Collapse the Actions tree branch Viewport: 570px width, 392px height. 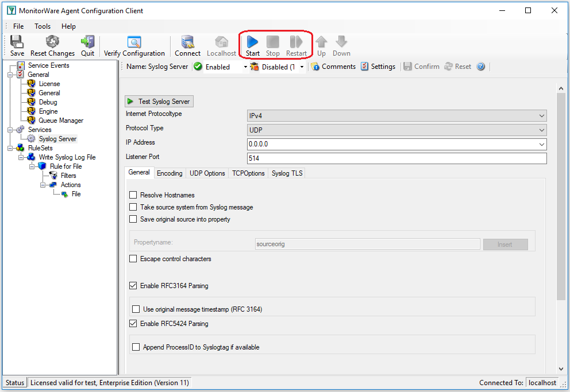pos(43,185)
